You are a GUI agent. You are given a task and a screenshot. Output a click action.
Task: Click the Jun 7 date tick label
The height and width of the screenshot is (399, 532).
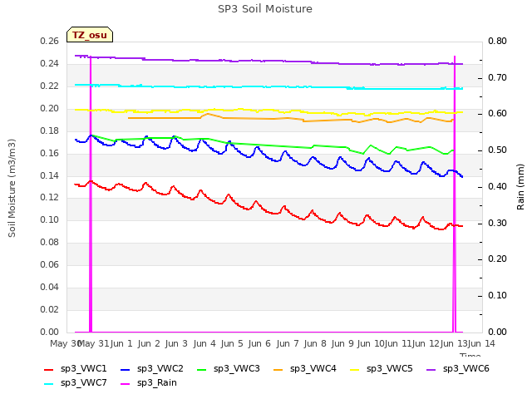tap(288, 343)
